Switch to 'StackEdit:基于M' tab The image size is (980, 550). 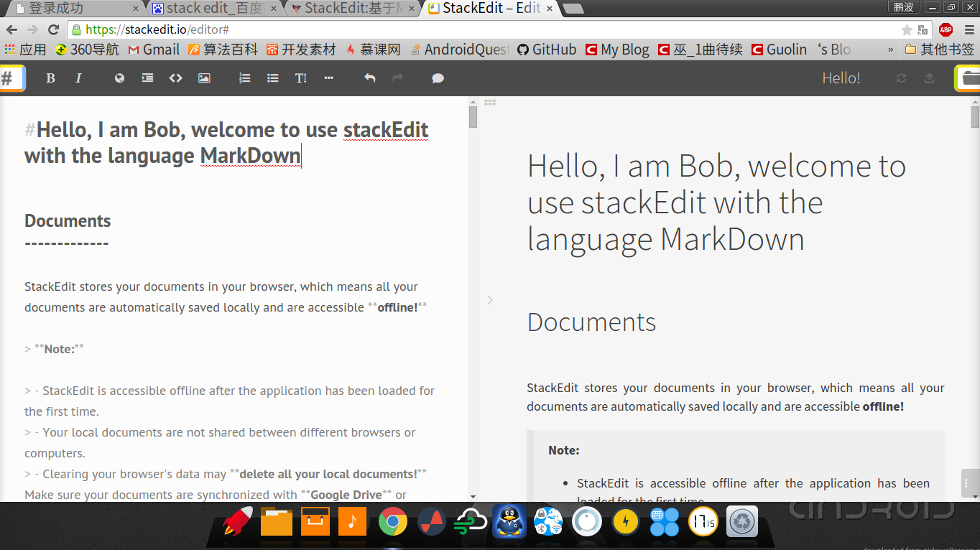click(353, 9)
